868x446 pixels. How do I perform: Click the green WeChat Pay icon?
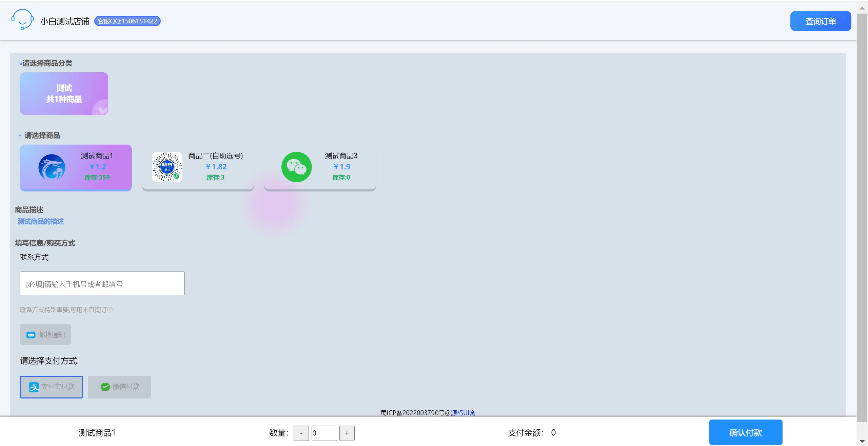[x=105, y=387]
